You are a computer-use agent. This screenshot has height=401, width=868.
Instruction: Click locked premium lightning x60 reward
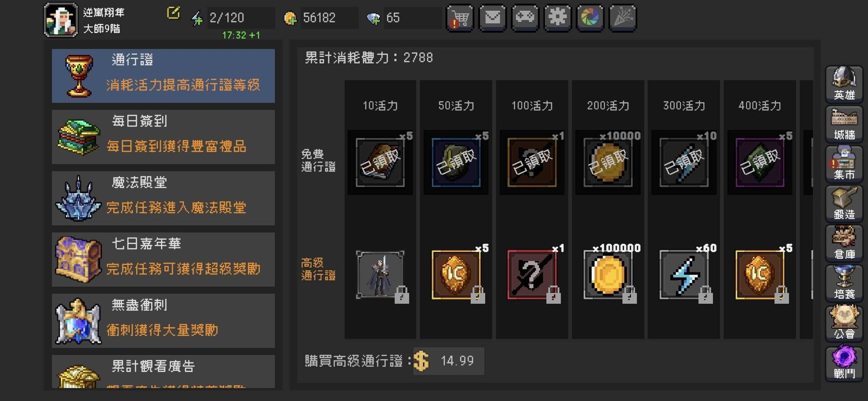[x=684, y=275]
